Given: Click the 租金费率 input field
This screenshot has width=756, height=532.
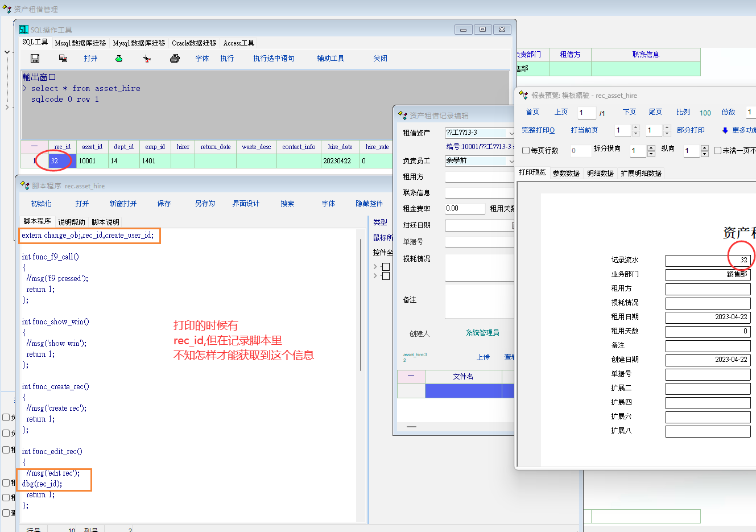Looking at the screenshot, I should coord(464,209).
